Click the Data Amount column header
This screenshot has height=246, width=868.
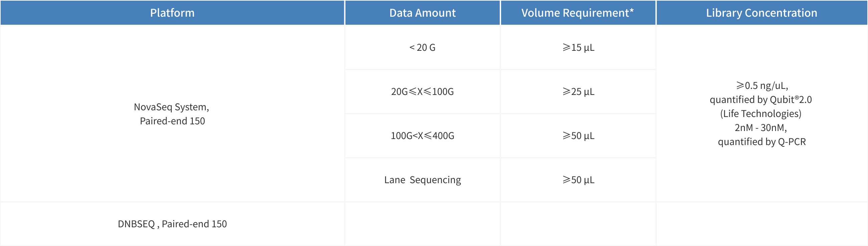pos(422,13)
